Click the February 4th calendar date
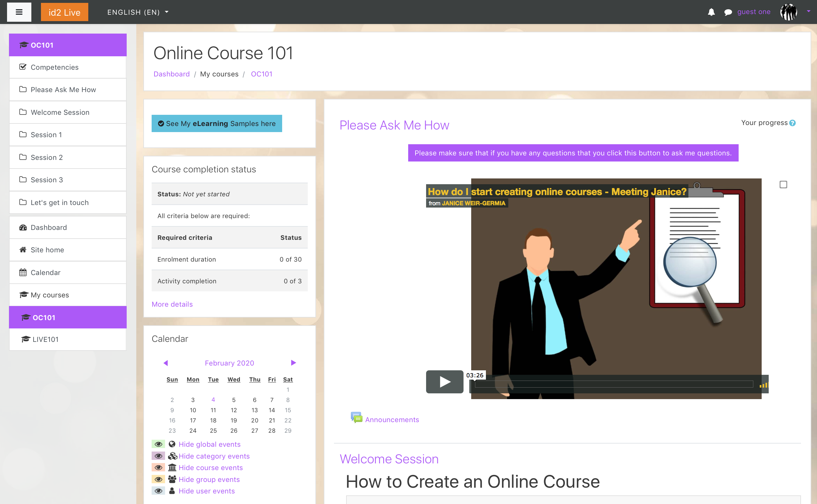 (213, 399)
